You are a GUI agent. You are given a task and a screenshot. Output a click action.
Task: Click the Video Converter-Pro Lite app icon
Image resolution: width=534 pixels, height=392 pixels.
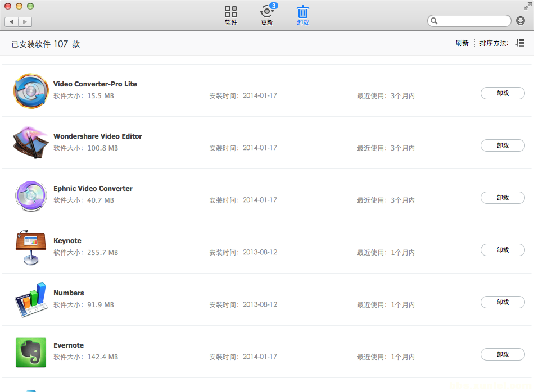click(x=31, y=91)
